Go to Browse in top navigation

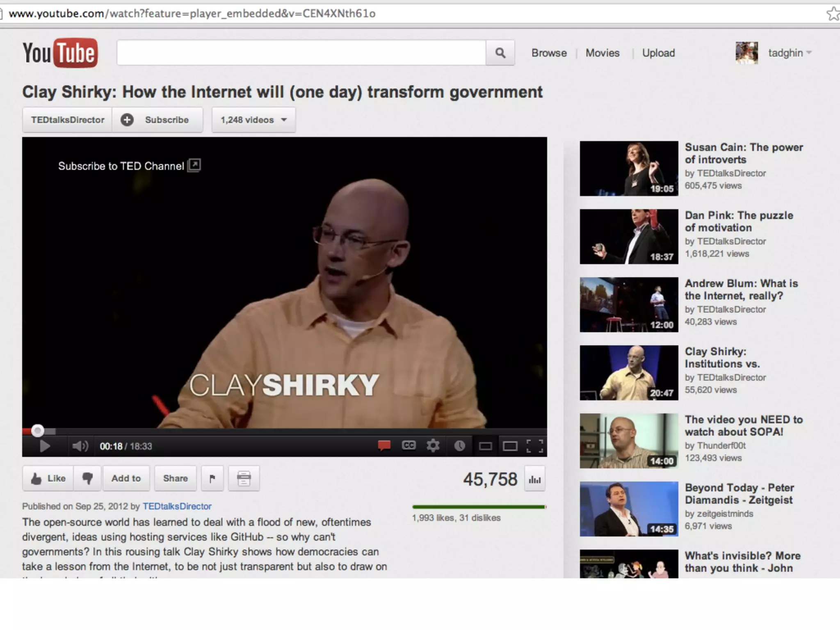click(x=549, y=53)
